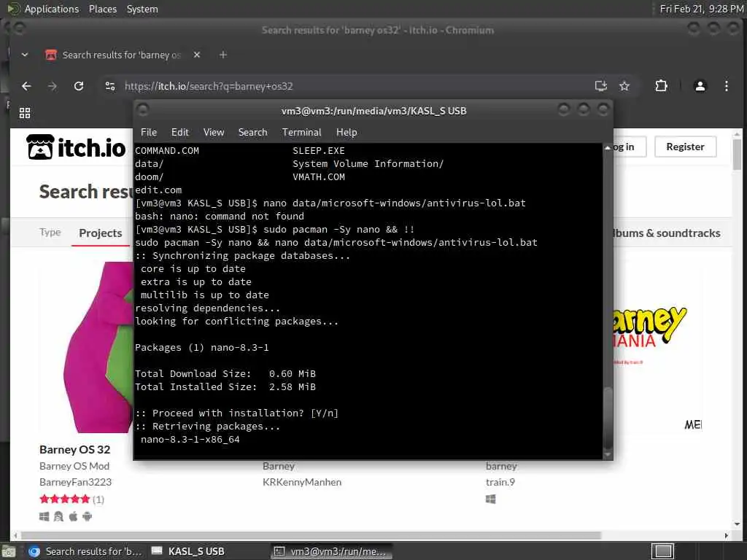Click Linux platform icon under Barney OS 32
Screen dimensions: 747x560
click(x=58, y=516)
